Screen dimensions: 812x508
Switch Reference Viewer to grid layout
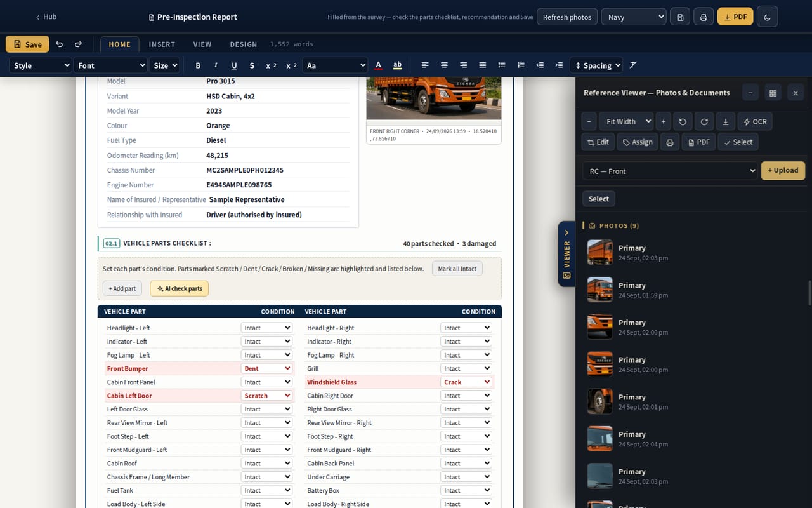pos(773,93)
